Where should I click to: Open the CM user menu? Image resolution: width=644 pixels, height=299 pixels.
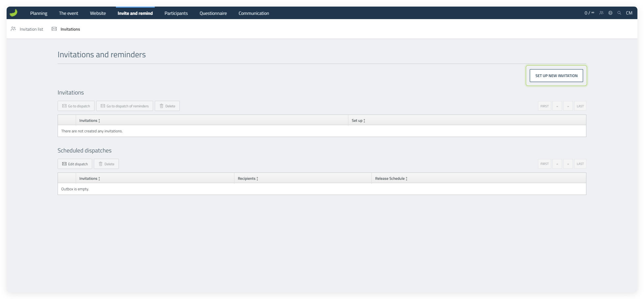tap(629, 13)
